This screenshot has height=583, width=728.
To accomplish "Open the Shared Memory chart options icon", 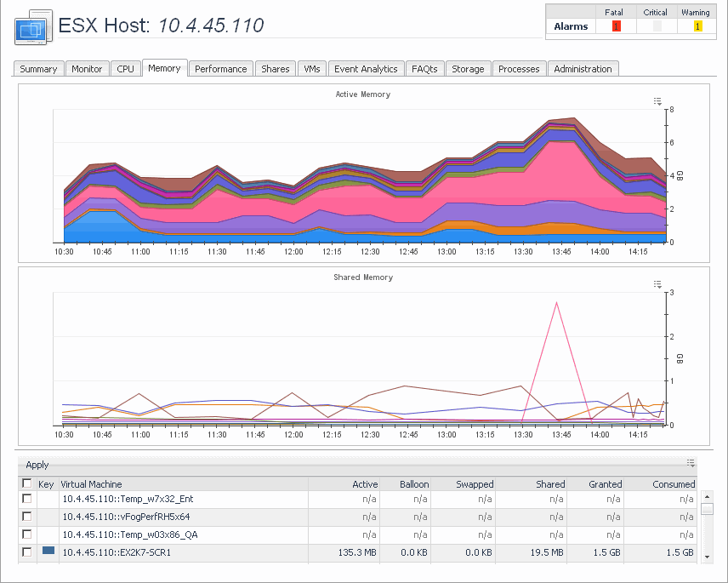I will point(657,284).
